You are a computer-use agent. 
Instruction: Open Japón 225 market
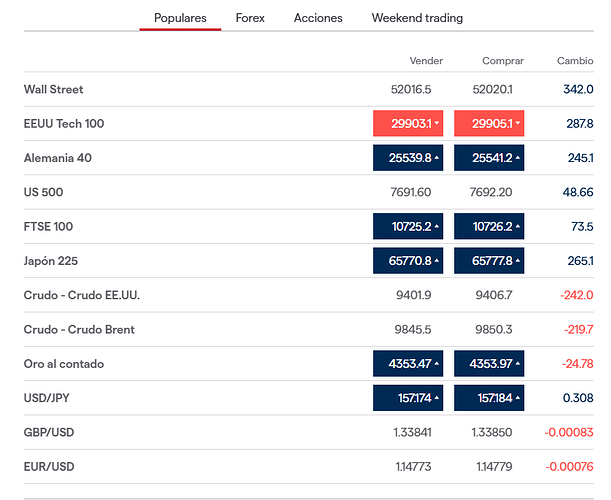[x=51, y=261]
